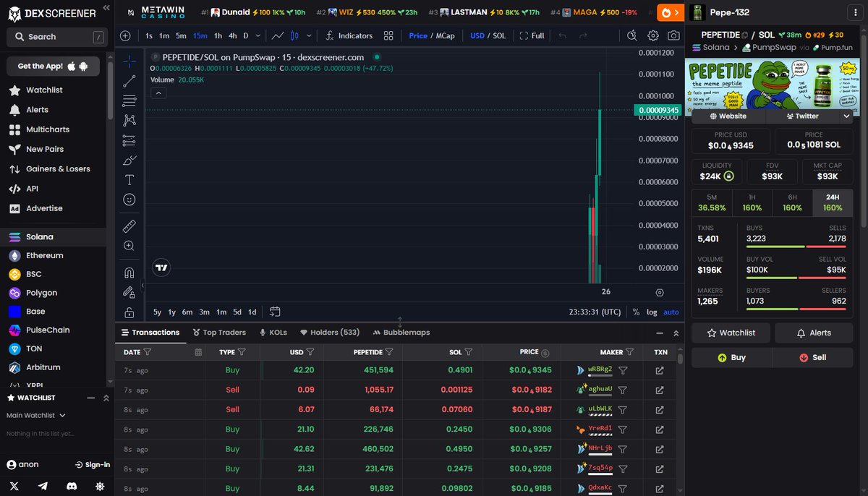Screen dimensions: 868x496
Task: Open the Telegram icon link
Action: (43, 487)
